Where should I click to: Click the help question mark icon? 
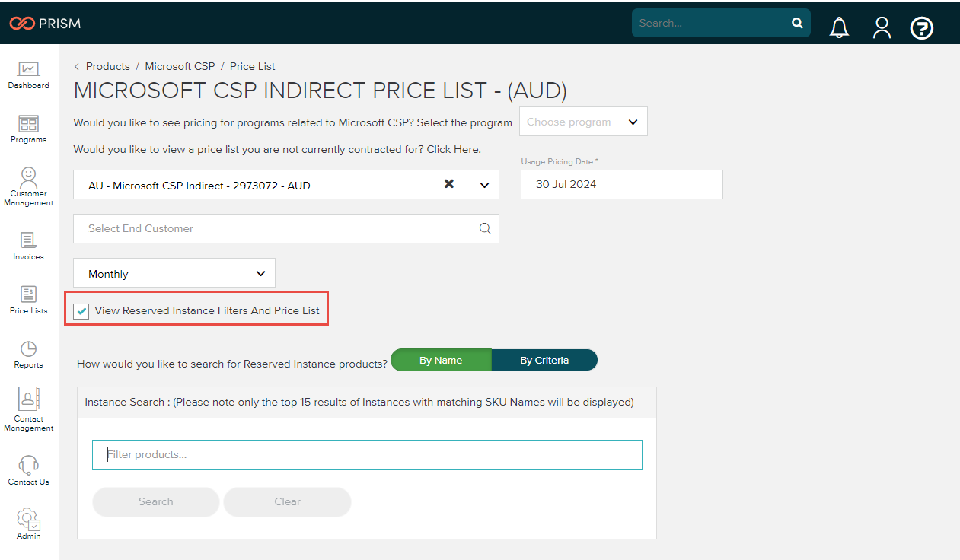(x=922, y=28)
